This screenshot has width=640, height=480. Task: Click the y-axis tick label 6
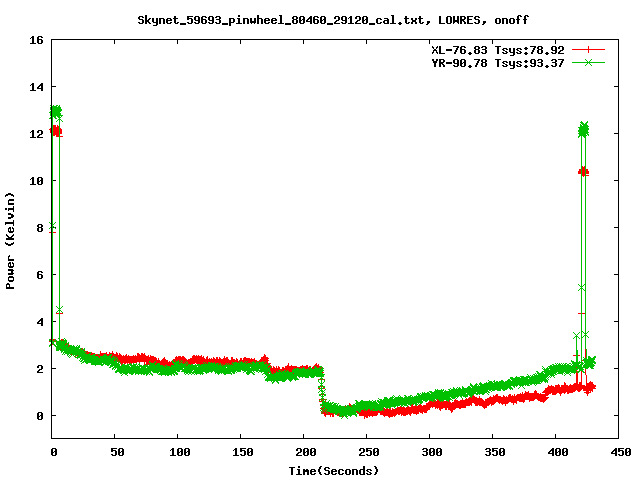point(40,275)
